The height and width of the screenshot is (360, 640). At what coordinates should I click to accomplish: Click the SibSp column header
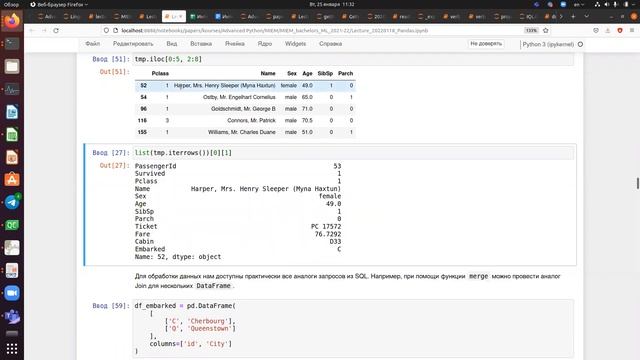point(325,73)
